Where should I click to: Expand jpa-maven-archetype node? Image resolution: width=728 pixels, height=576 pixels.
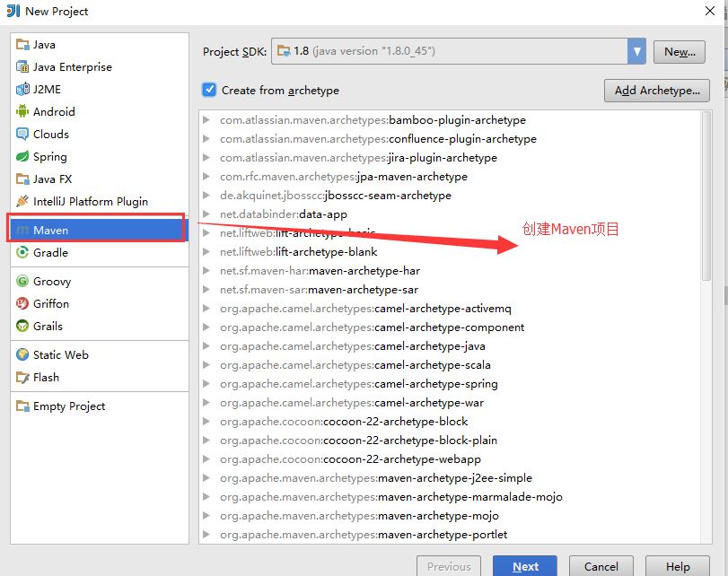(206, 177)
